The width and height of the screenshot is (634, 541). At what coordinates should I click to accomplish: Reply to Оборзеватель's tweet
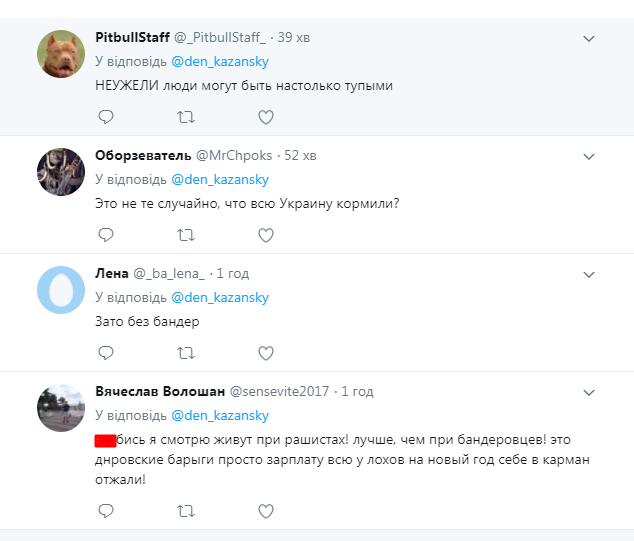tap(106, 235)
